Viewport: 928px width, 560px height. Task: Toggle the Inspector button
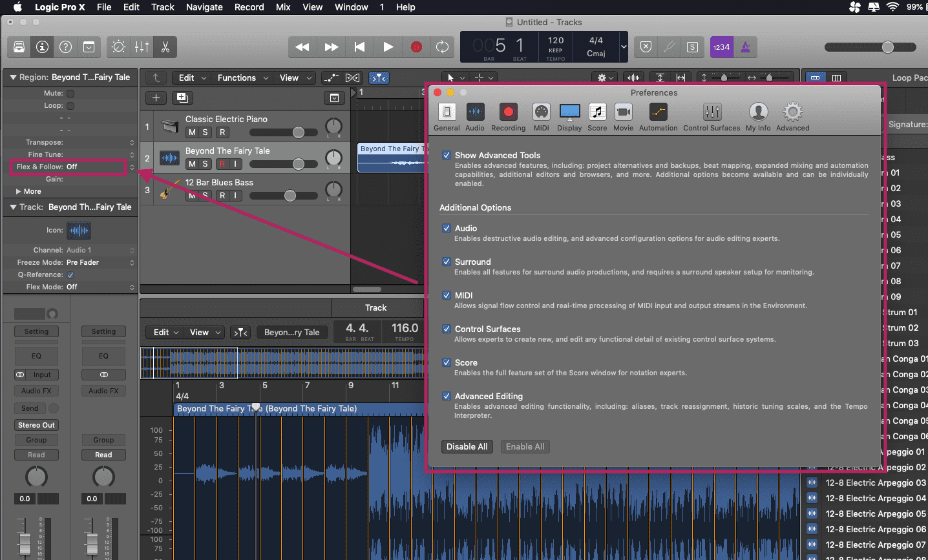click(43, 47)
